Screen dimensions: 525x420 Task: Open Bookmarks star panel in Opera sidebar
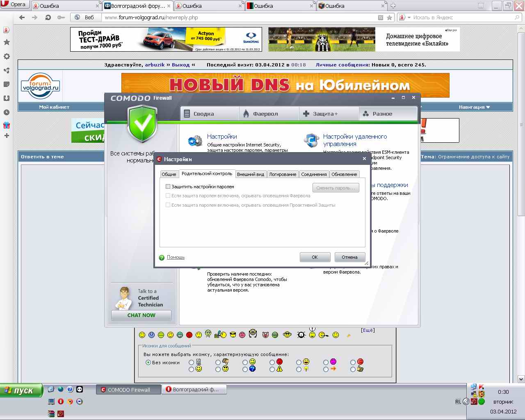(x=7, y=42)
